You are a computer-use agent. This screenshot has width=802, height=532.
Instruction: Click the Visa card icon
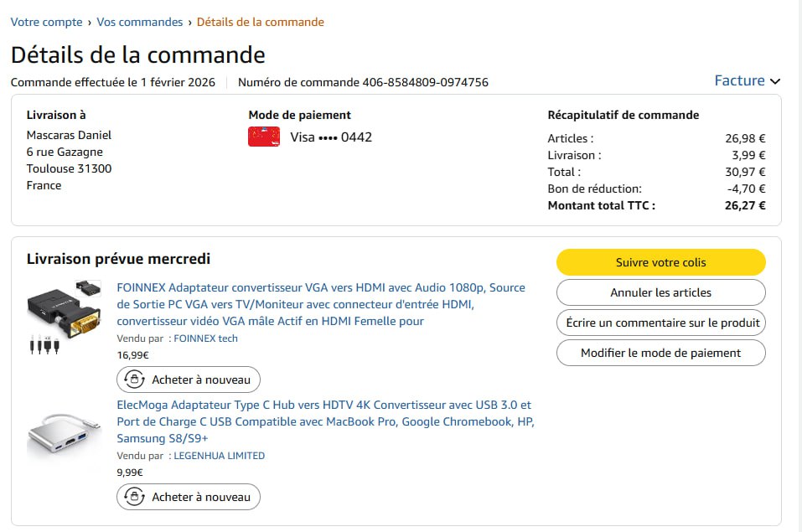coord(263,137)
